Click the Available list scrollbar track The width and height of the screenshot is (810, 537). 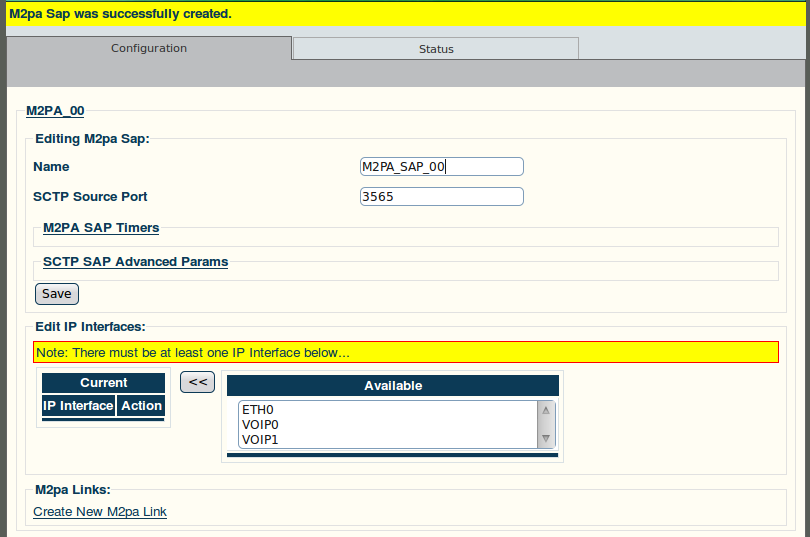546,424
